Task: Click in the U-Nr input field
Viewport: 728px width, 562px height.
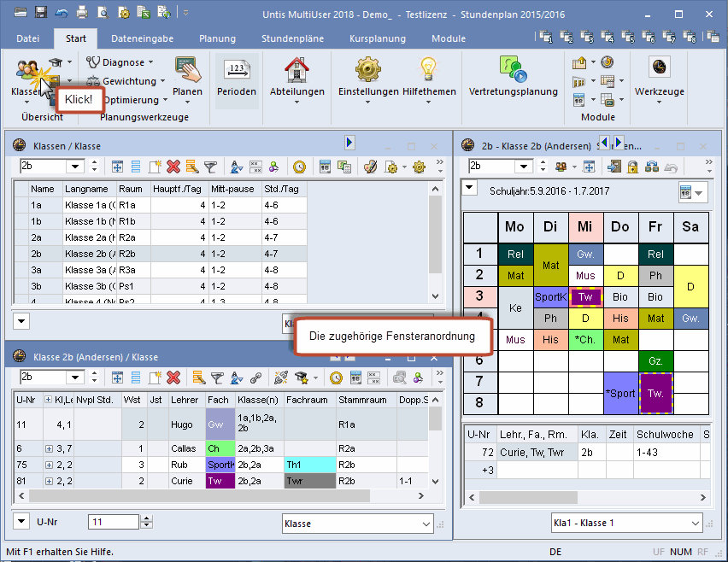Action: [x=114, y=522]
